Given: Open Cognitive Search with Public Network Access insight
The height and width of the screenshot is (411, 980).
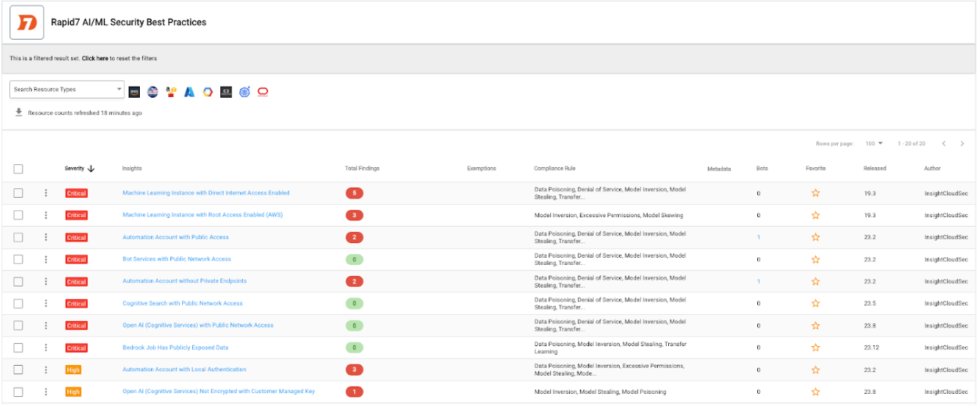Looking at the screenshot, I should [x=182, y=303].
